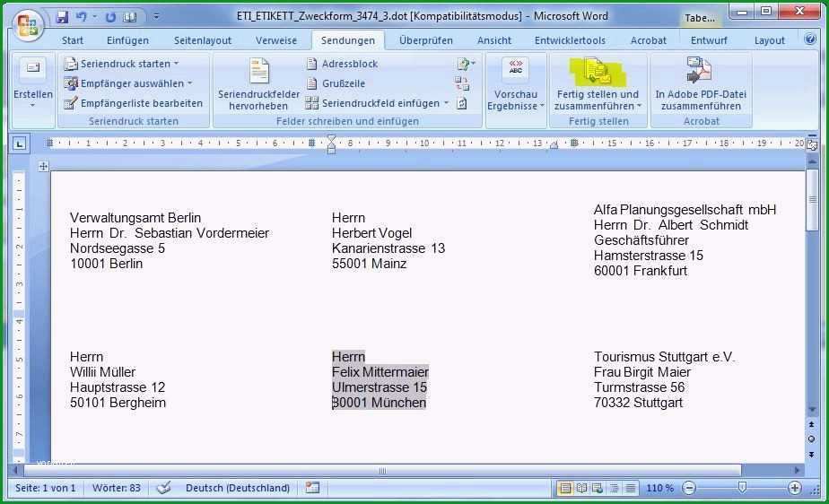Click the proofing check icon
The height and width of the screenshot is (504, 829).
click(x=164, y=488)
